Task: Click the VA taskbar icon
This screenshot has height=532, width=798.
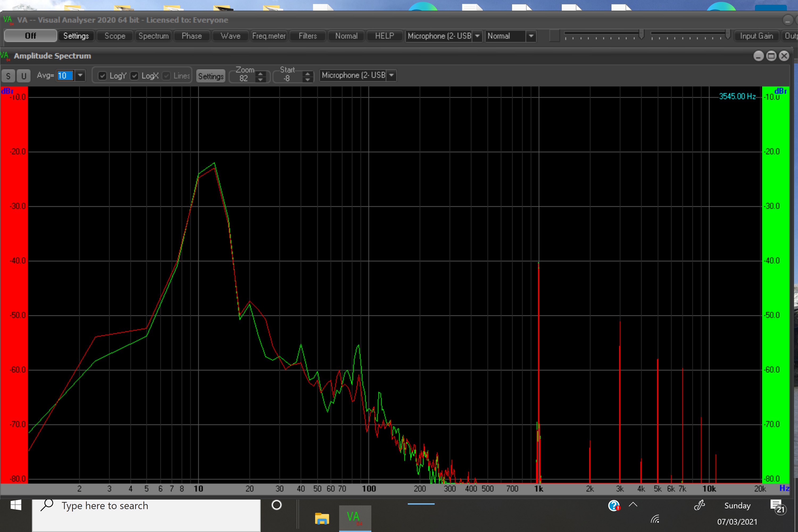Action: [355, 518]
